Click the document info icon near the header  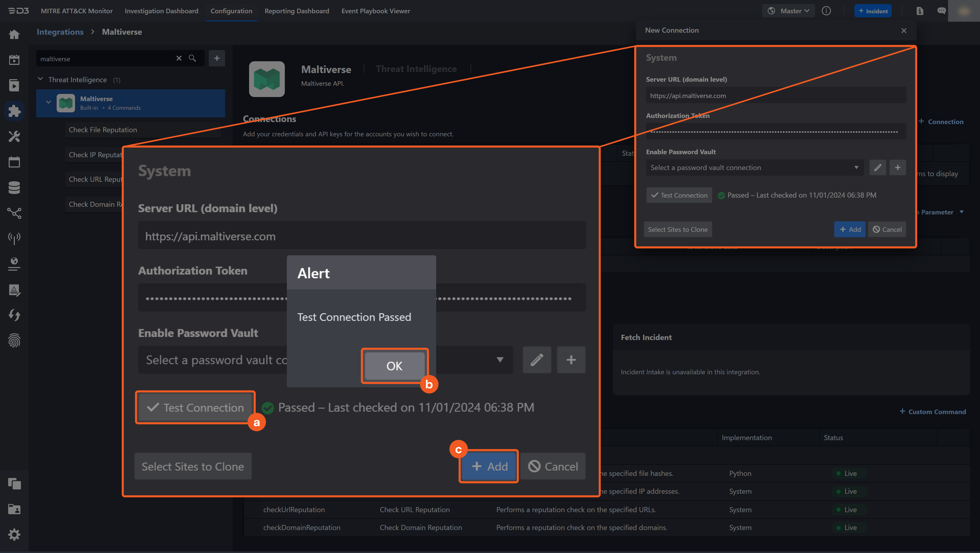click(920, 11)
